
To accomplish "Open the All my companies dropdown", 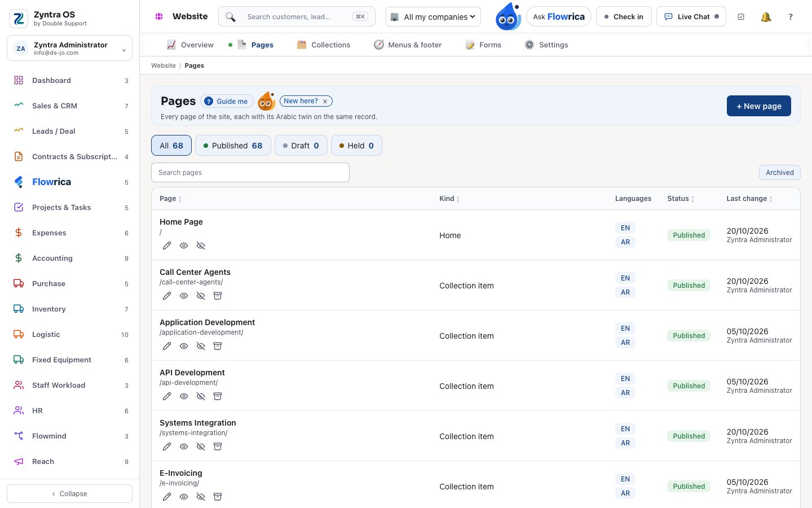I will click(x=433, y=17).
